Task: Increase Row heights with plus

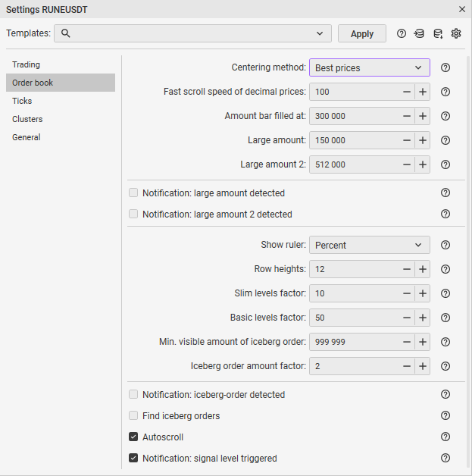Action: pos(423,269)
